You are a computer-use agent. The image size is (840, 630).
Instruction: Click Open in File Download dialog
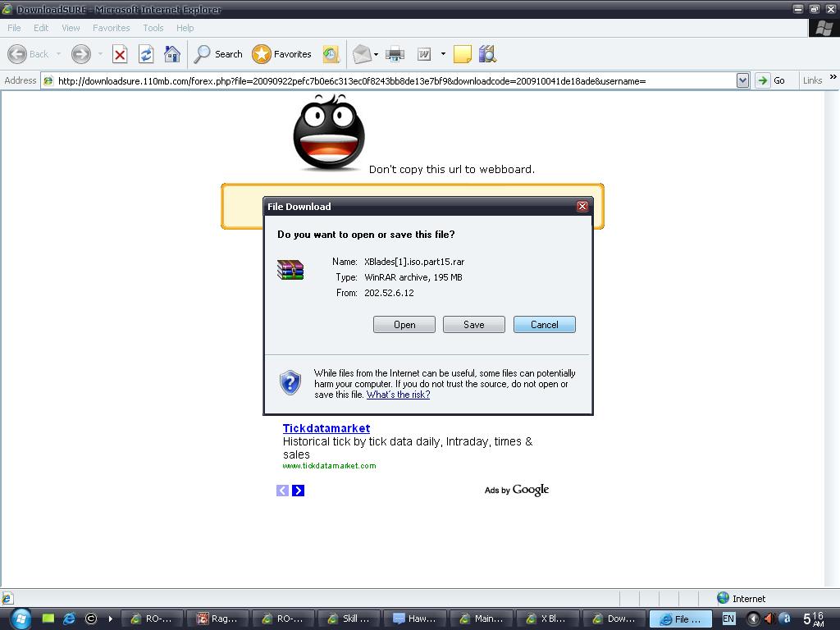[x=404, y=325]
